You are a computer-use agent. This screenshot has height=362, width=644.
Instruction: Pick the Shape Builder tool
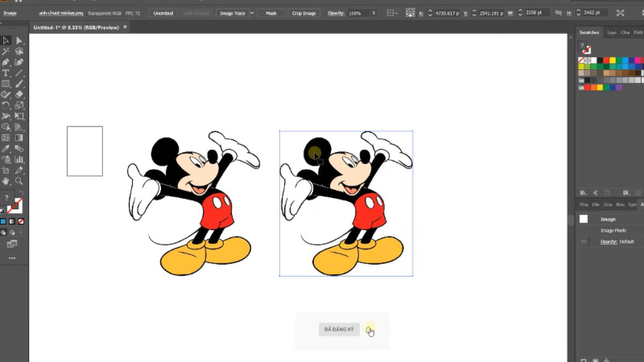pyautogui.click(x=6, y=127)
